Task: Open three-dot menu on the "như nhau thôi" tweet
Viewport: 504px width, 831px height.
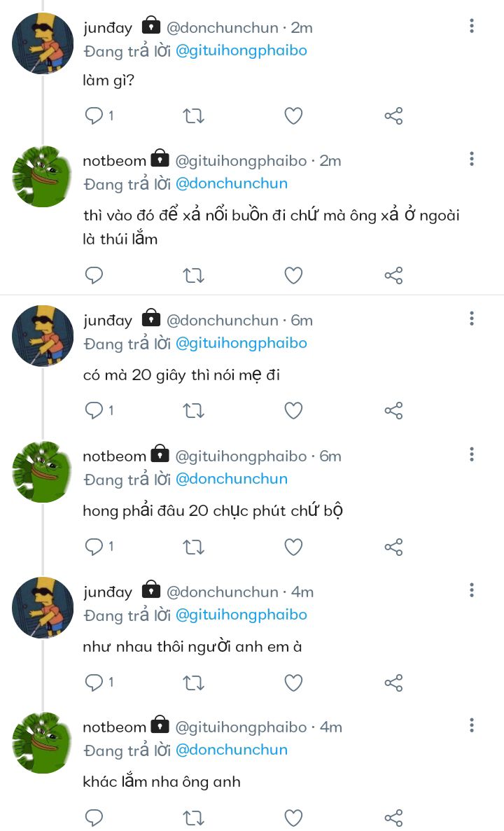Action: 472,590
